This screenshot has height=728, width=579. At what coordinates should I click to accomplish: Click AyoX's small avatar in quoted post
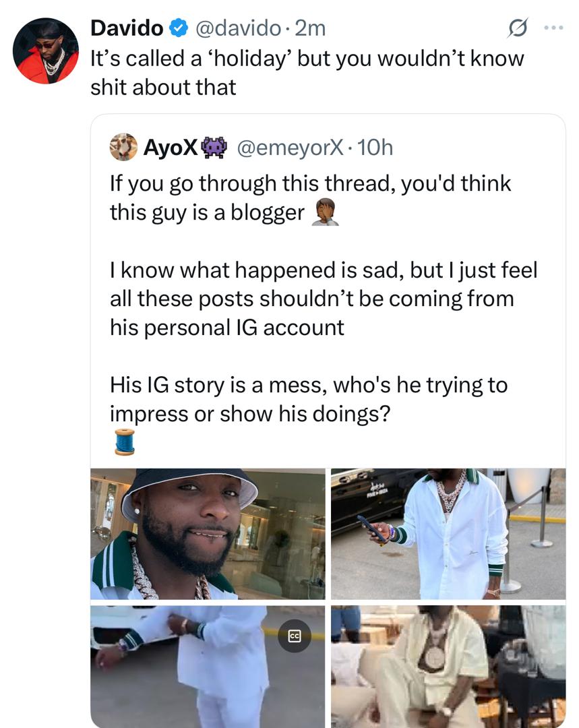[x=123, y=147]
